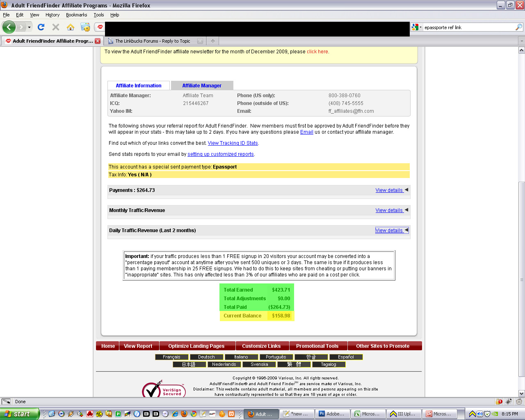Open Promotional Tools
Viewport: 525px width, 420px height.
tap(317, 346)
